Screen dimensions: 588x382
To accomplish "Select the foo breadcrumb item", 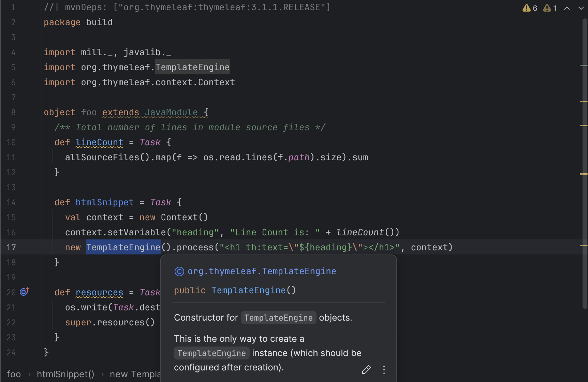I will [14, 374].
